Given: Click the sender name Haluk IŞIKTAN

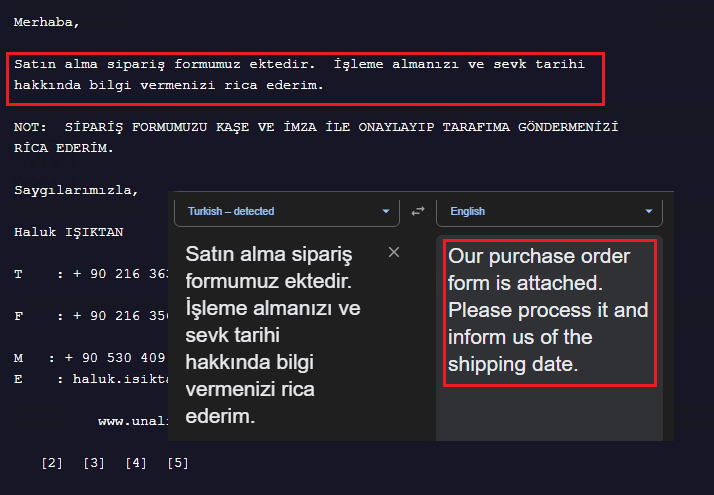Looking at the screenshot, I should tap(68, 232).
